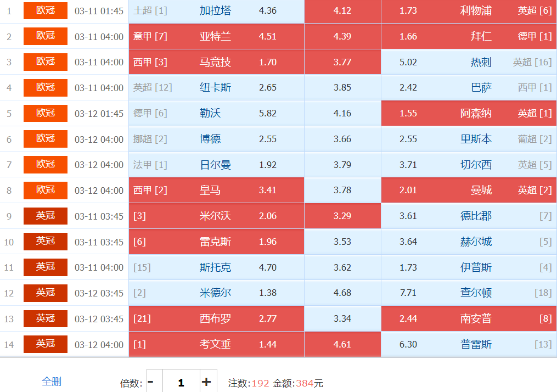
Task: Select 米德尔 home win odds 1.38
Action: (216, 293)
